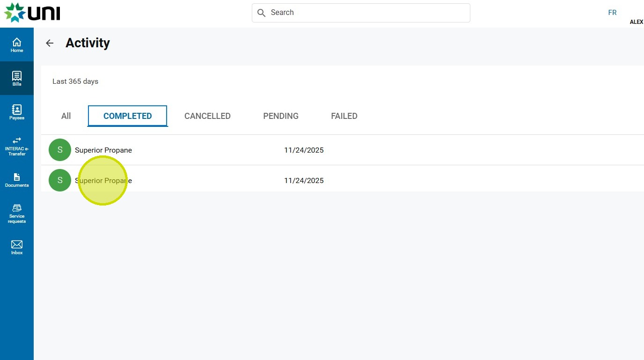Screen dimensions: 644x360
Task: Switch to the PENDING tab
Action: [x=281, y=116]
